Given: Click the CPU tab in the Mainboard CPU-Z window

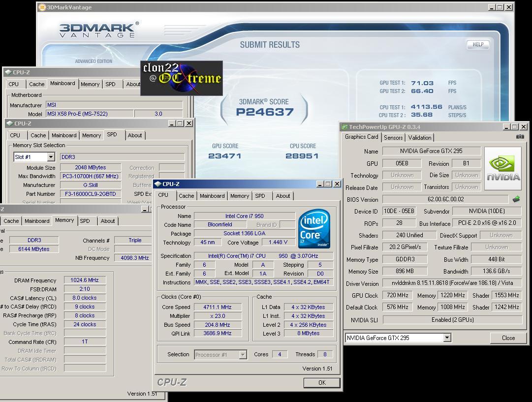Looking at the screenshot, I should coord(14,84).
